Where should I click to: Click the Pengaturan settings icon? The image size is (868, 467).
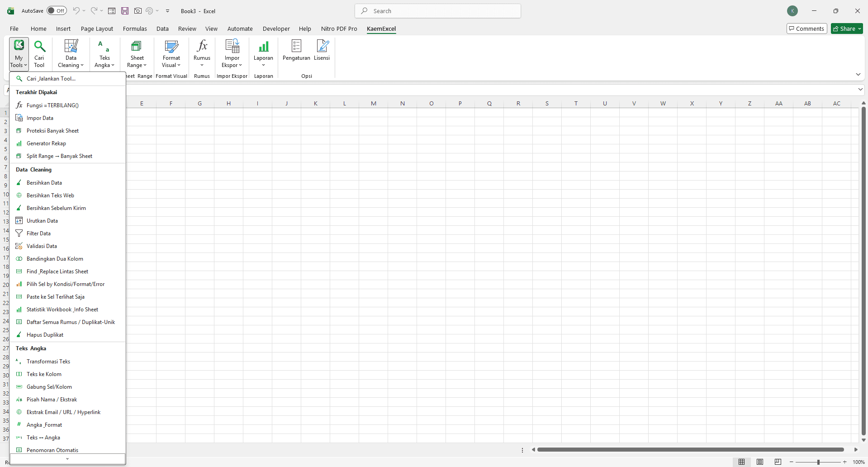[x=296, y=50]
